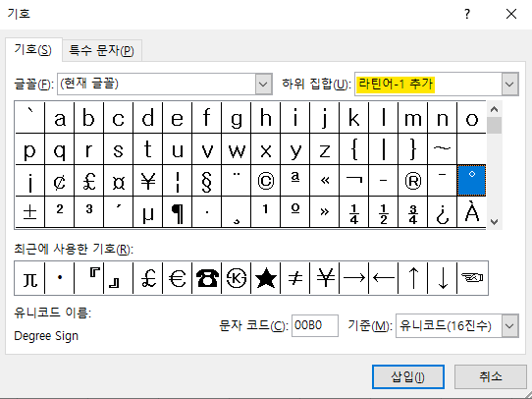Viewport: 532px width, 399px height.
Task: Select the pi π in recent symbols
Action: (x=29, y=278)
